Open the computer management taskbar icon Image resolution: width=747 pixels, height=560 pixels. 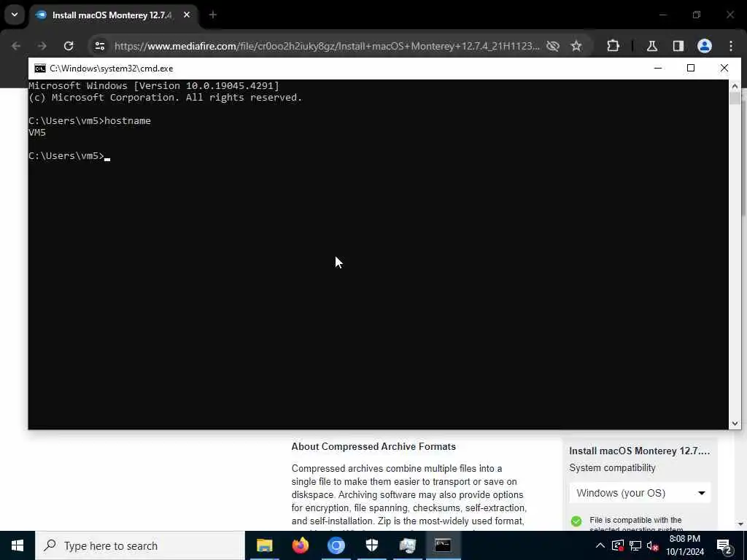pyautogui.click(x=407, y=545)
